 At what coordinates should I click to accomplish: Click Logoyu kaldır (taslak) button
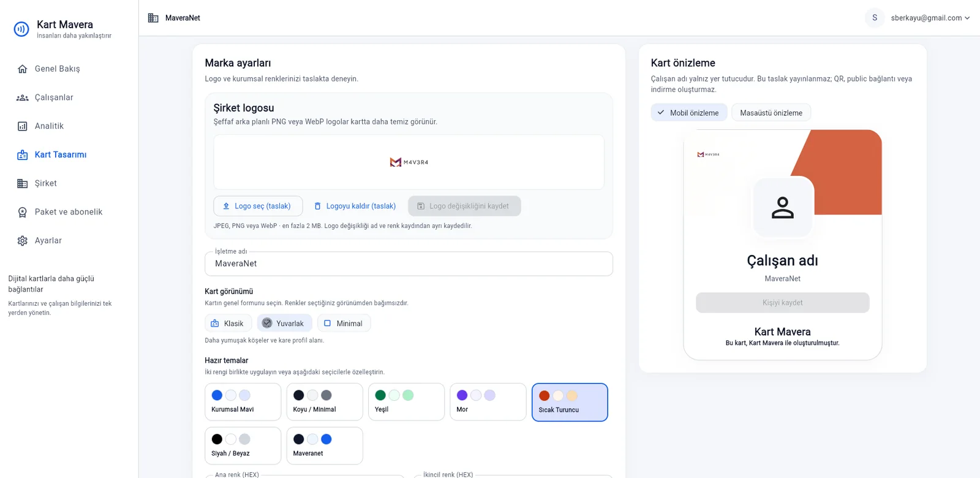[355, 206]
